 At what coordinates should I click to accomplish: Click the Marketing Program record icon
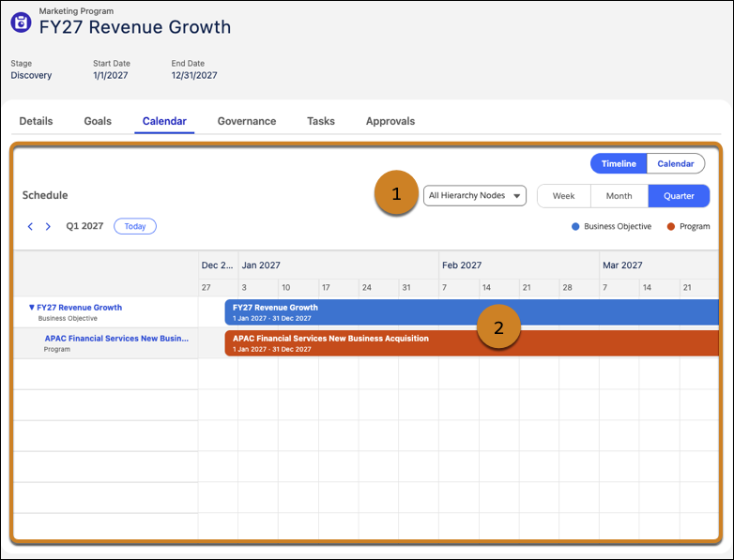click(x=21, y=22)
